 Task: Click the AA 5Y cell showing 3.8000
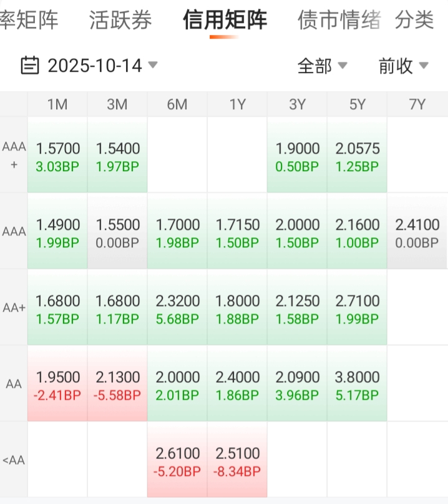[357, 384]
